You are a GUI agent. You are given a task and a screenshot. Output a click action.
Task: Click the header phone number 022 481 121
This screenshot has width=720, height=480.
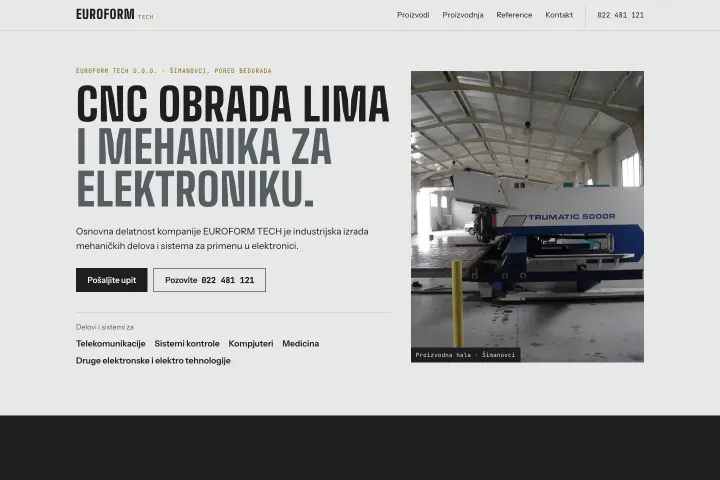[620, 15]
